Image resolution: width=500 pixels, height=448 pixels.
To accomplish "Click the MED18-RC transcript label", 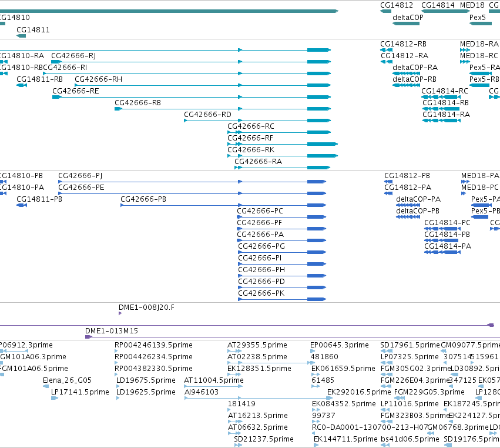I will pyautogui.click(x=479, y=56).
